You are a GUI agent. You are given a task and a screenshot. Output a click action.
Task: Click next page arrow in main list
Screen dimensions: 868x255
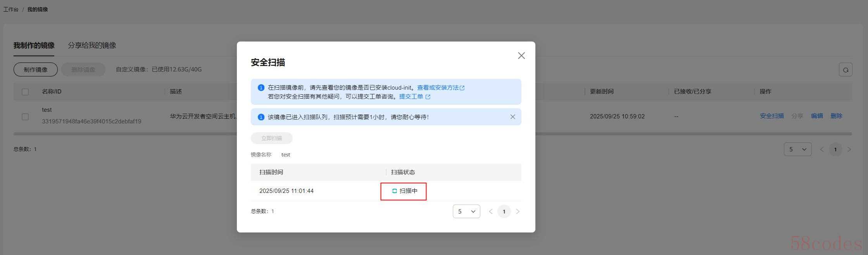849,149
